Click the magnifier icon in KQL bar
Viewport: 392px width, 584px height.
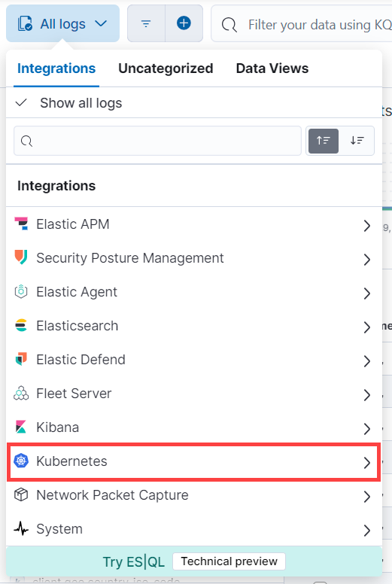229,25
